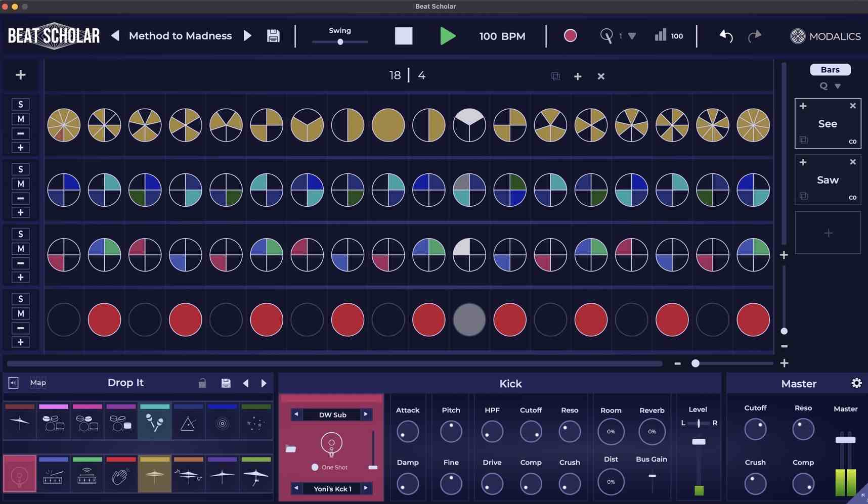Open the metronome count dropdown arrow
This screenshot has width=868, height=504.
click(632, 36)
